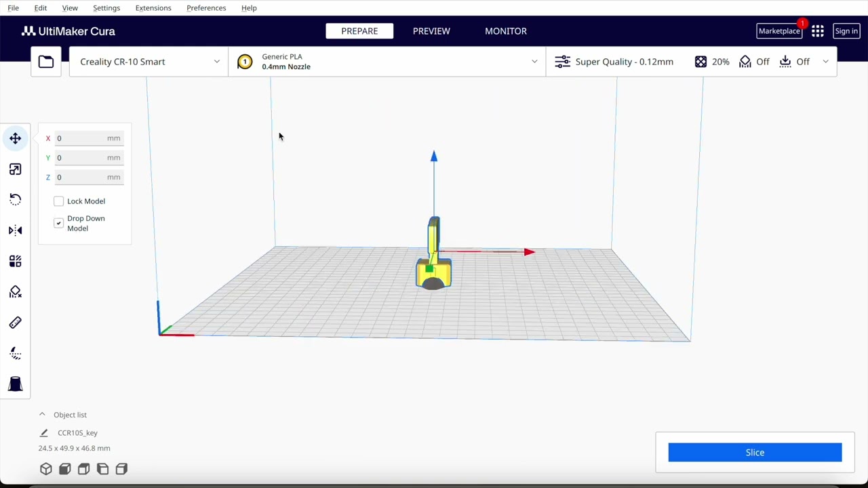This screenshot has width=868, height=488.
Task: Select the Support Blocker tool
Action: click(x=15, y=292)
